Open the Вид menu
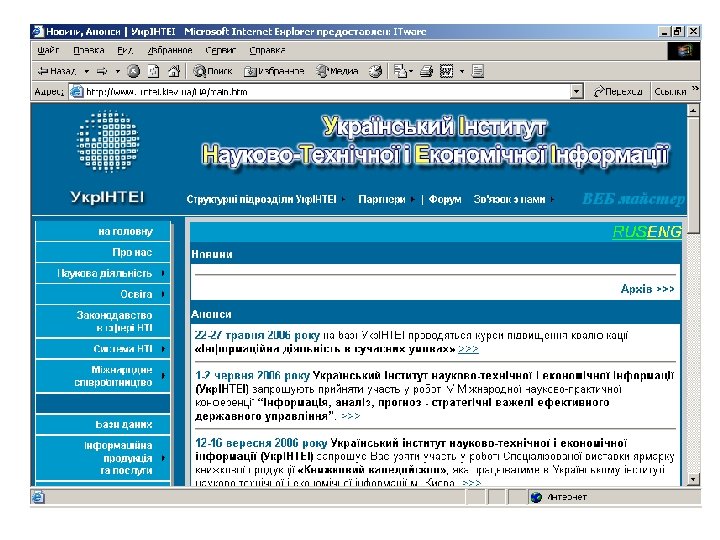 point(124,50)
